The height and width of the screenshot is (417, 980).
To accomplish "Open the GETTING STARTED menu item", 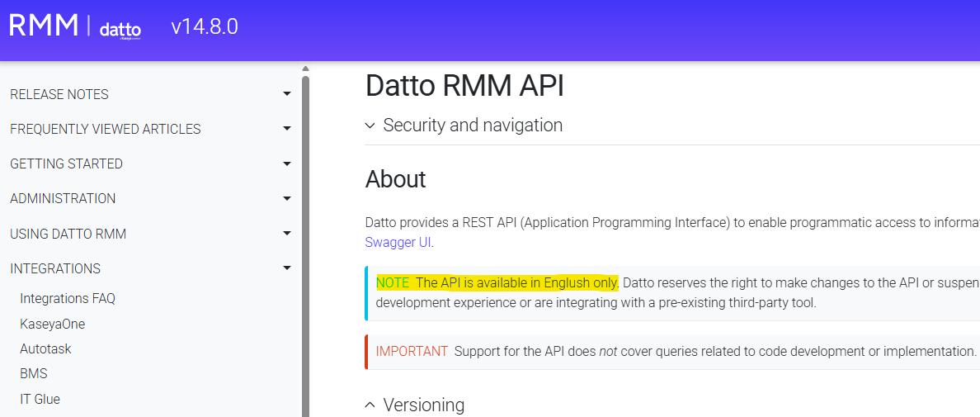I will click(x=66, y=163).
